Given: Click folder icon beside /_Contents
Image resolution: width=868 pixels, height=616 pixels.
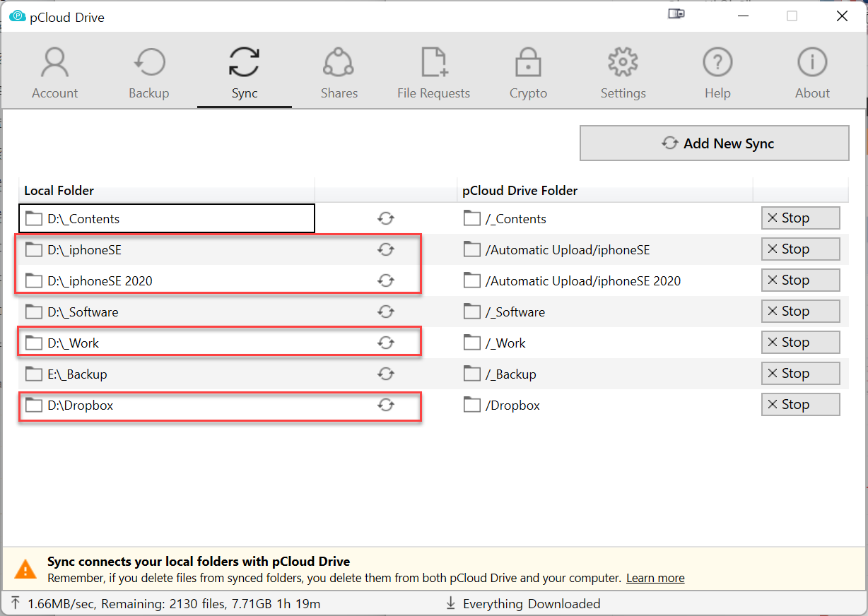Looking at the screenshot, I should tap(472, 218).
